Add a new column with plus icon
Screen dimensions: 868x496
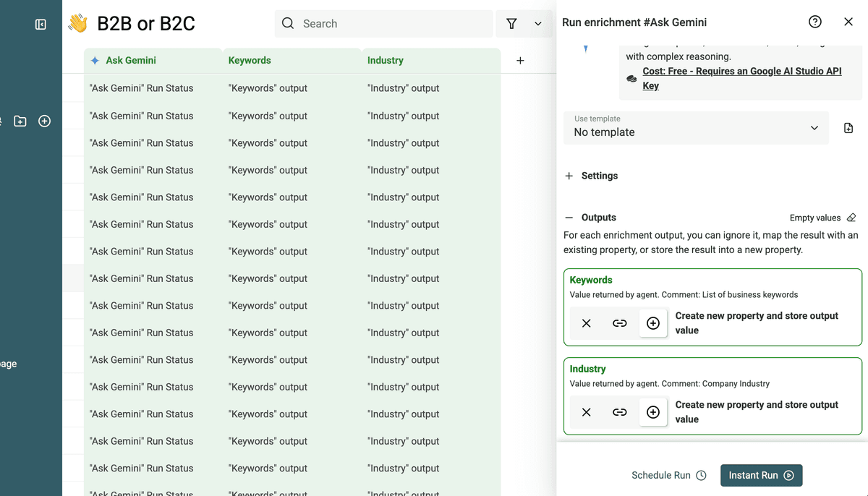(520, 61)
